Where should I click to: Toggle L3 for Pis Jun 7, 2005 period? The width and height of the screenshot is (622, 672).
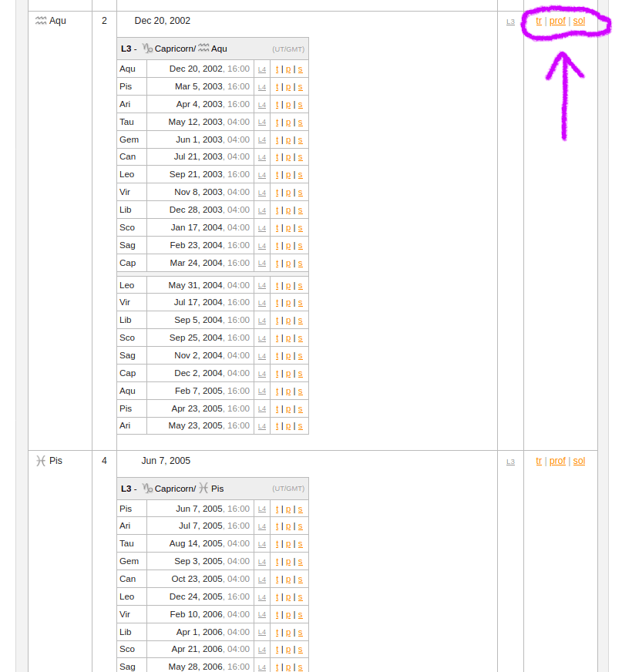pyautogui.click(x=510, y=462)
